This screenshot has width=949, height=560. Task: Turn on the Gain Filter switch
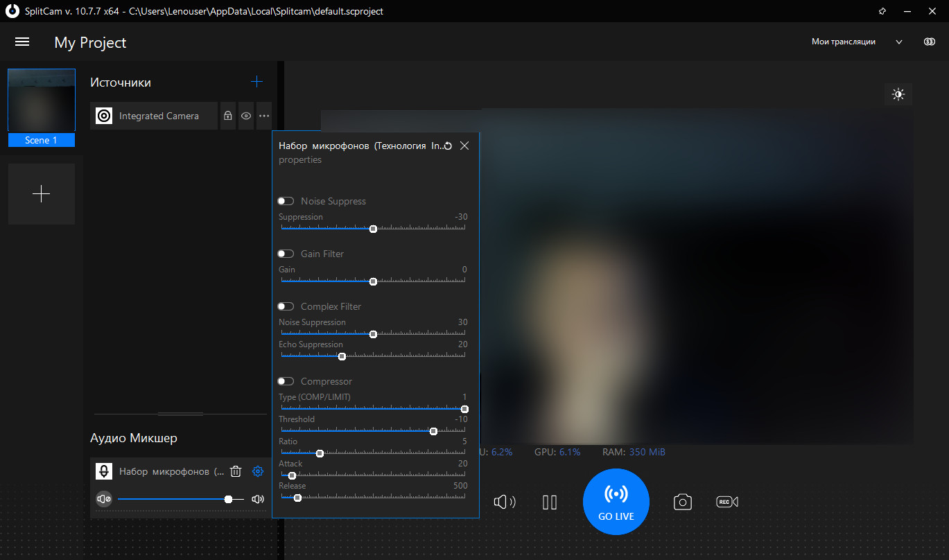pos(286,254)
